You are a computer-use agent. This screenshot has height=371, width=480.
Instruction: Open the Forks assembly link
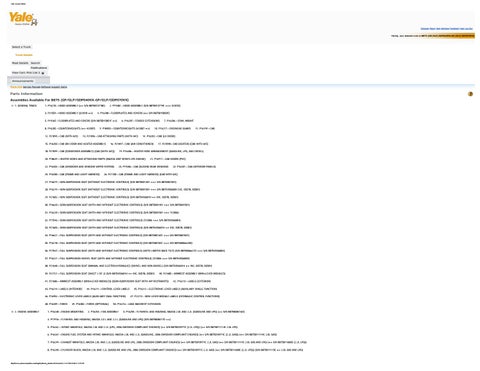(x=56, y=304)
